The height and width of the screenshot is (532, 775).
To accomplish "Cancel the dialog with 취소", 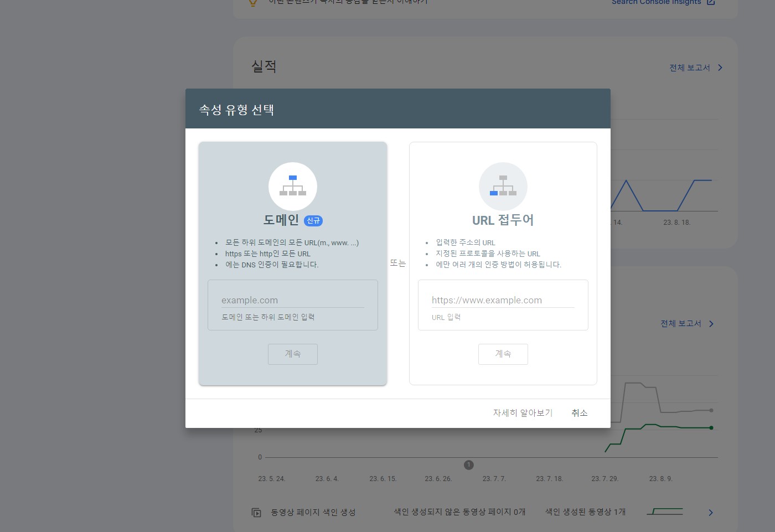I will [580, 413].
